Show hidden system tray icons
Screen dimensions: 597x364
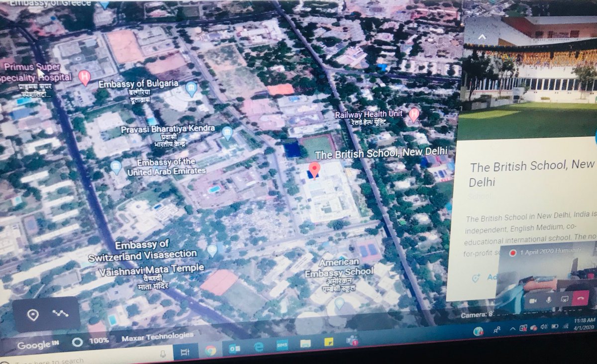coord(512,329)
